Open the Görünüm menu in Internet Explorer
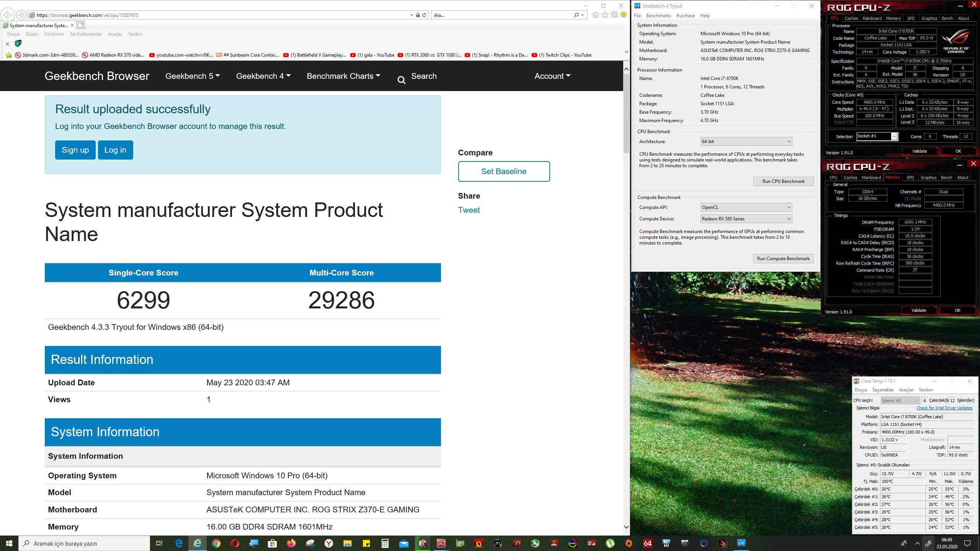Image resolution: width=980 pixels, height=551 pixels. point(54,34)
